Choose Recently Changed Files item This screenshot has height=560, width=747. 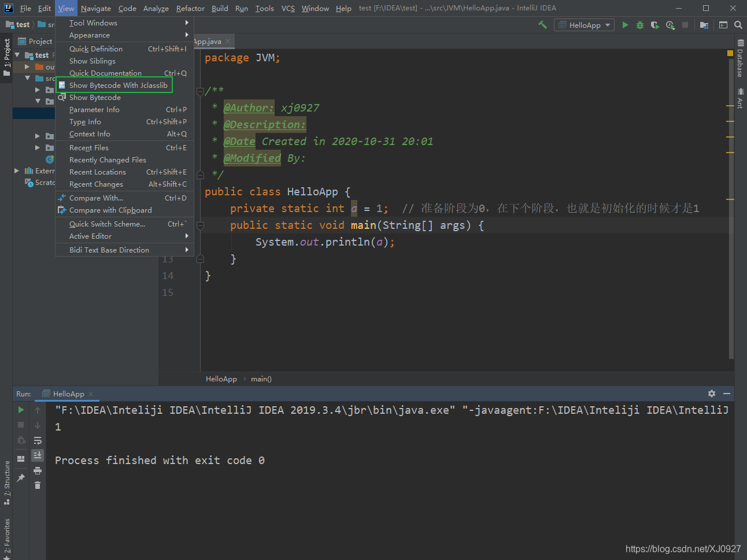click(x=124, y=160)
